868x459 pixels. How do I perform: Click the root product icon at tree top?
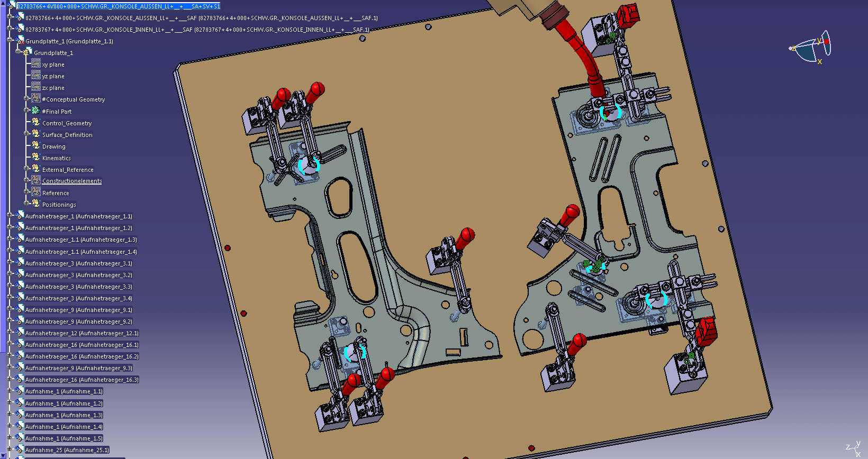click(x=11, y=6)
